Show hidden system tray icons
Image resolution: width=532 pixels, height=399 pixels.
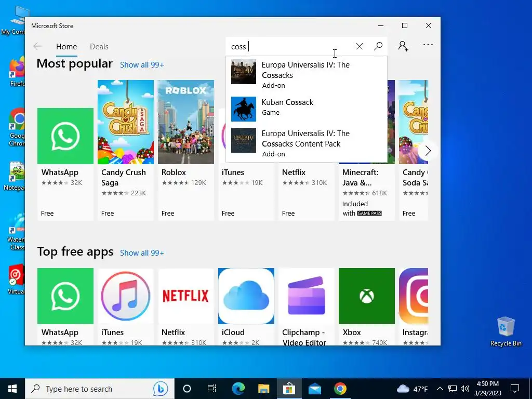440,389
